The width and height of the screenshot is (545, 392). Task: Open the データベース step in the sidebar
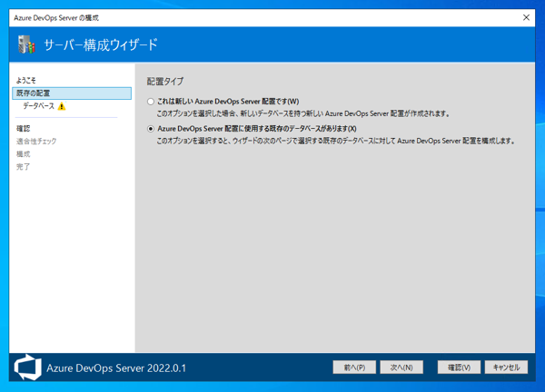[38, 106]
